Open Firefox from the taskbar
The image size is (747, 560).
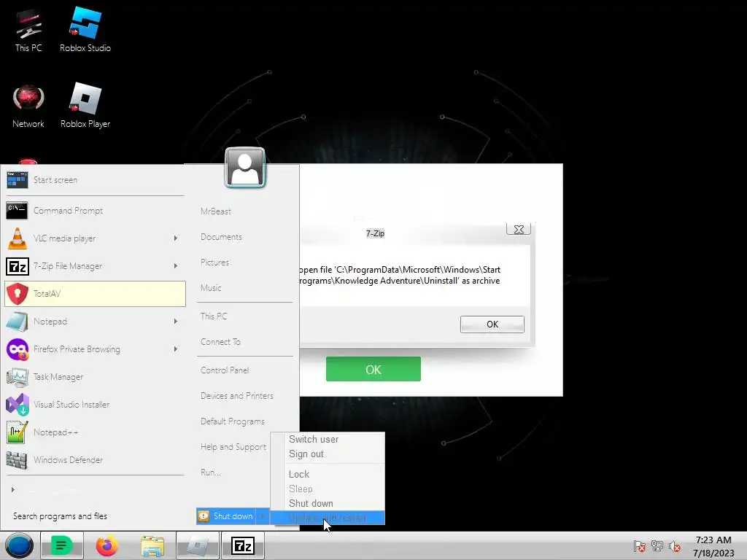[x=107, y=545]
